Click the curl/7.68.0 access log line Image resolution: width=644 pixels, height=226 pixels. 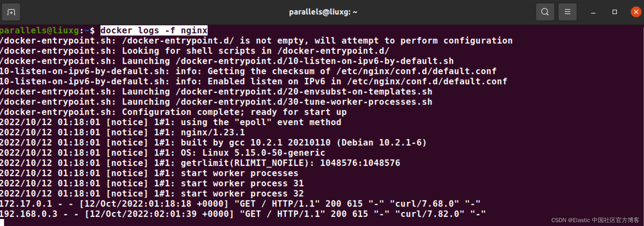pos(240,204)
